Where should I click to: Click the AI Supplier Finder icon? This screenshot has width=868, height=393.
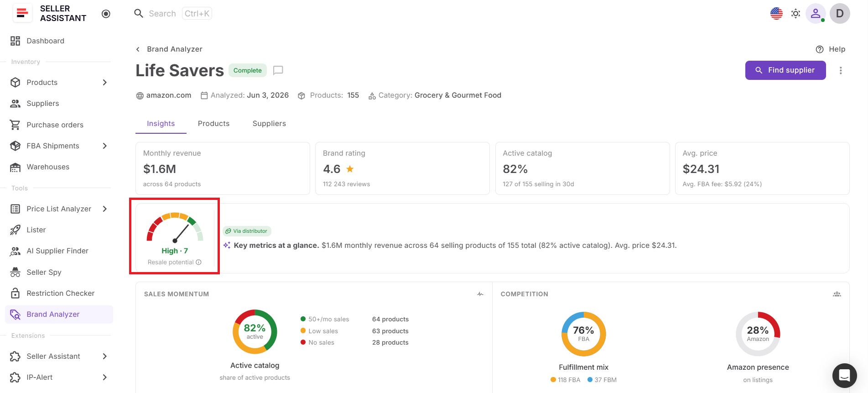15,251
